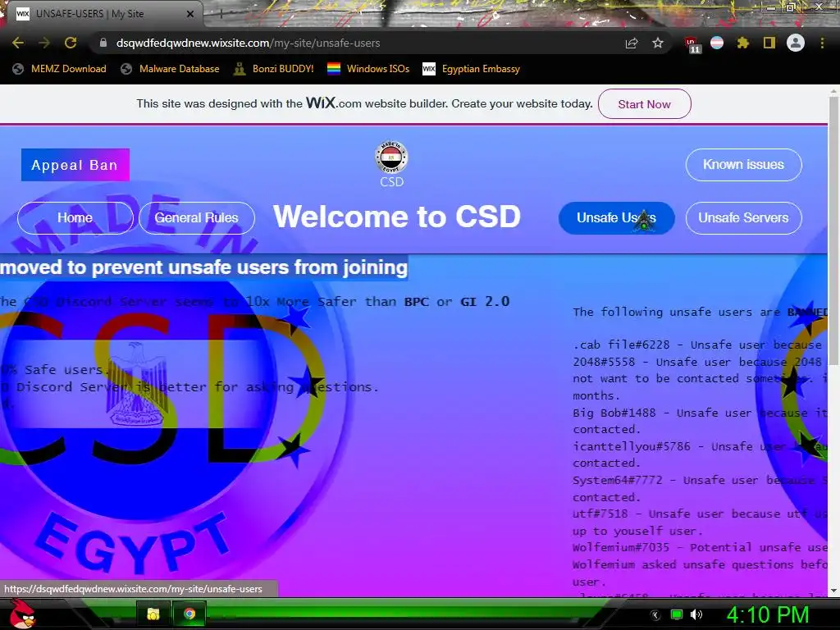840x630 pixels.
Task: Click the striped flag extension icon
Action: click(717, 43)
